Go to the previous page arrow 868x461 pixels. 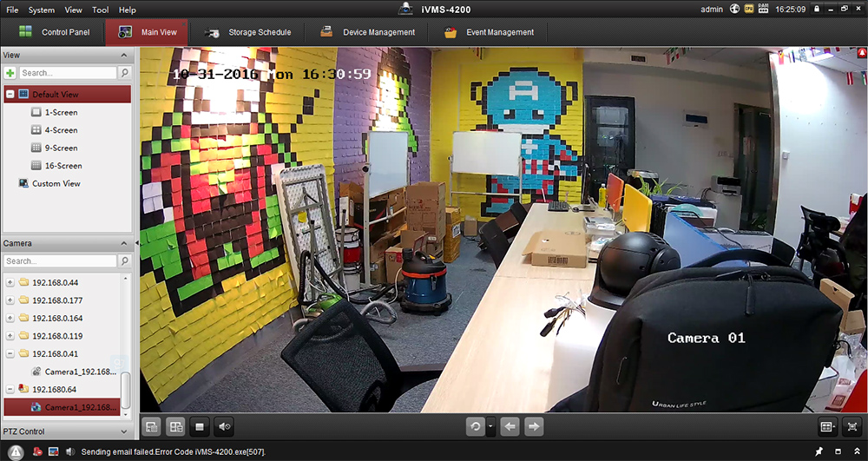point(510,426)
